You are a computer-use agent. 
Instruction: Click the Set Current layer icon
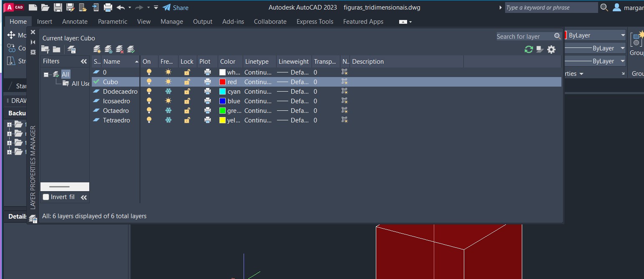click(x=131, y=50)
